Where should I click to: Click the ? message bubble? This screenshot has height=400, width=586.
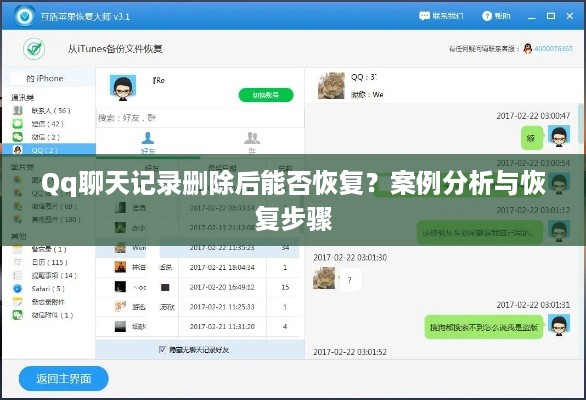coord(351,280)
